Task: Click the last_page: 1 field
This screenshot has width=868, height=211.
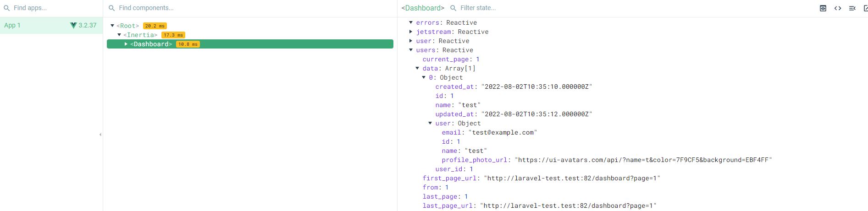Action: pos(445,196)
